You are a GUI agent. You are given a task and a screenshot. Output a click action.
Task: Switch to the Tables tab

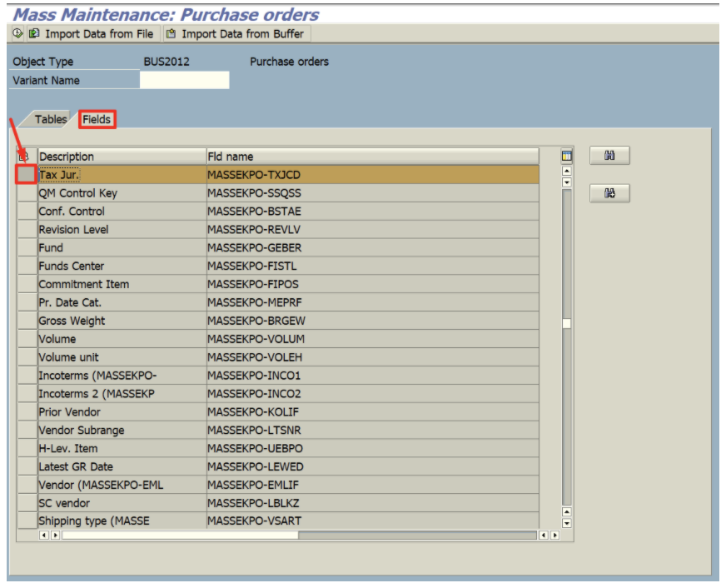coord(50,119)
